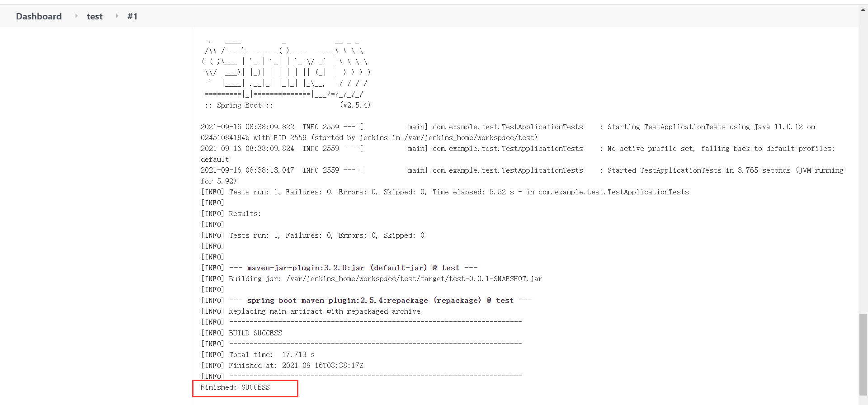Click the 'default' profile log line
868x405 pixels.
pos(215,160)
